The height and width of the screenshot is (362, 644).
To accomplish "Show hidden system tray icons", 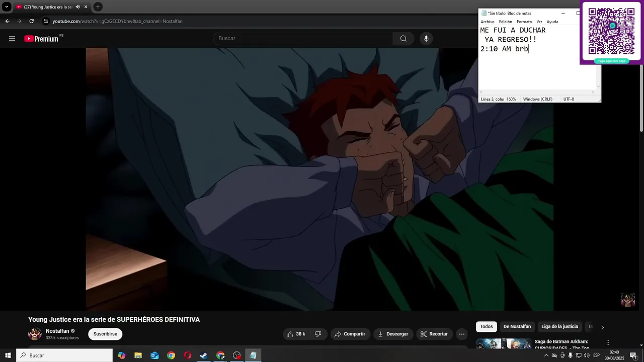I will click(546, 355).
